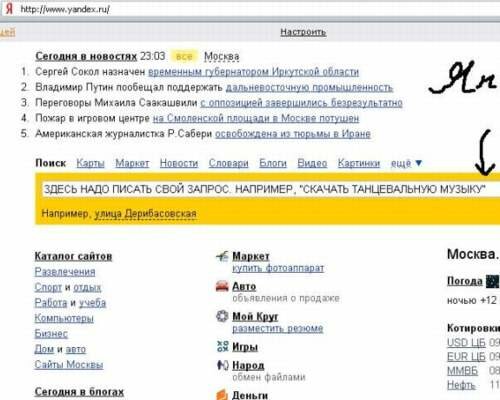This screenshot has height=400, width=500.
Task: Click the weather icon next to Погода
Action: (492, 281)
